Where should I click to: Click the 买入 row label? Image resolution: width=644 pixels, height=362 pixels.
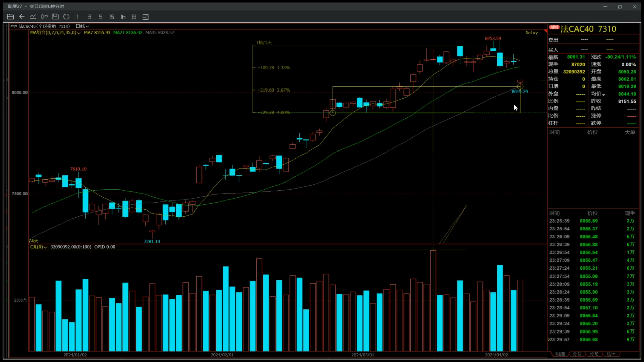click(553, 50)
